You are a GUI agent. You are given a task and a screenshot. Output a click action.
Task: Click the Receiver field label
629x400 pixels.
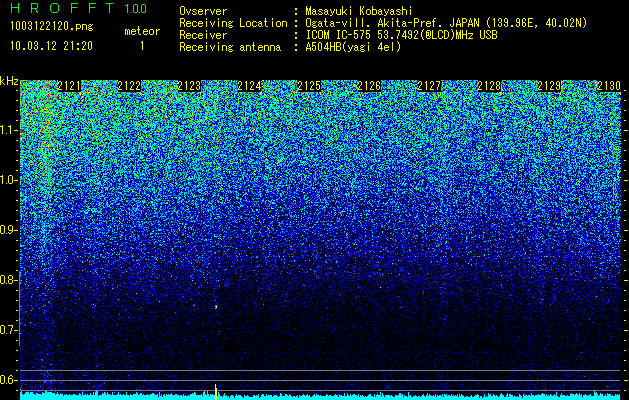203,35
